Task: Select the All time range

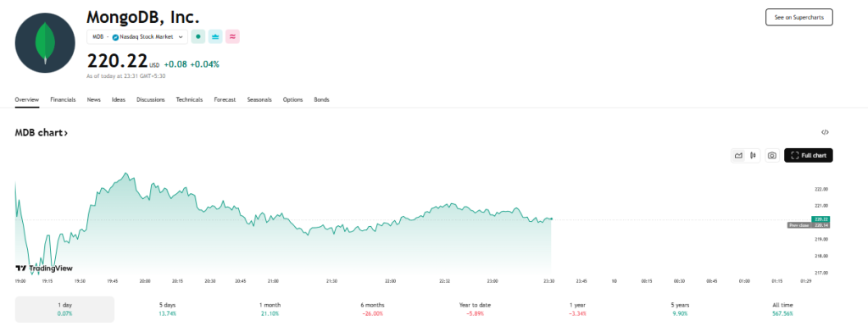Action: pos(782,309)
